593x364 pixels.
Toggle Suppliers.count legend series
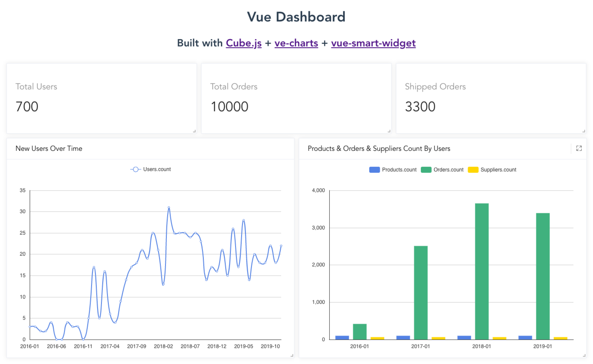(498, 170)
